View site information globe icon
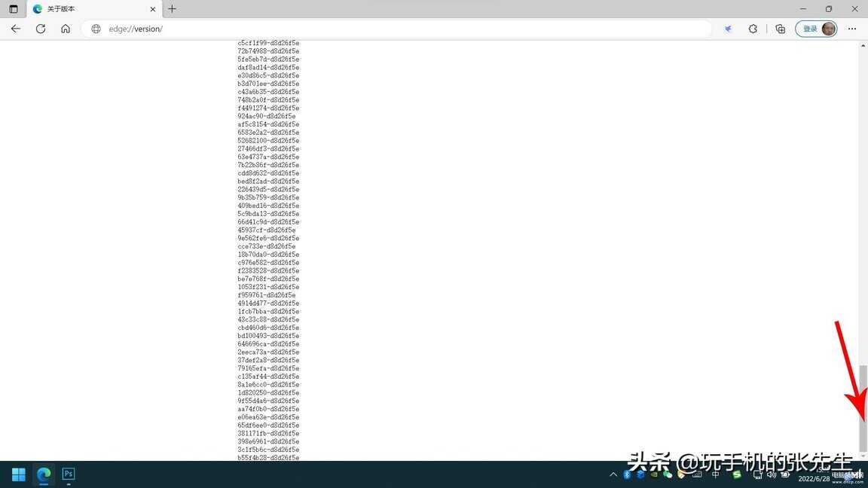The height and width of the screenshot is (488, 868). (96, 29)
